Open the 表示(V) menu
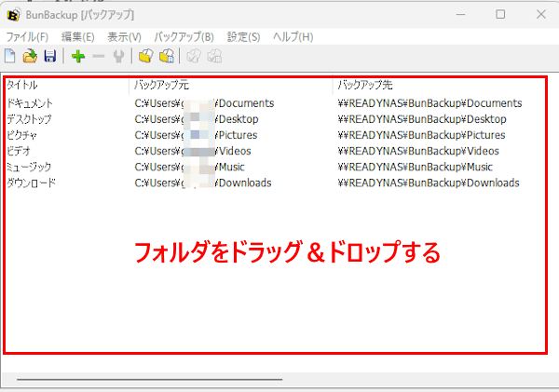 pos(124,36)
